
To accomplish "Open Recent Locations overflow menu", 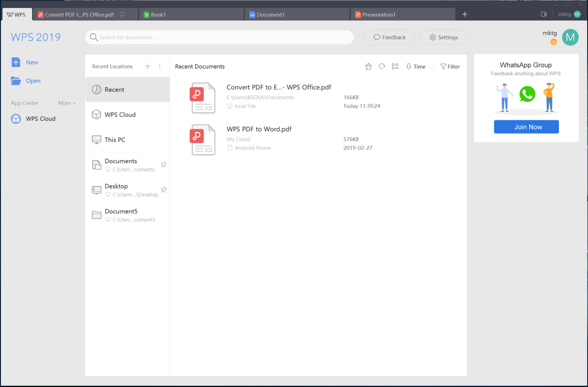I will (x=160, y=66).
